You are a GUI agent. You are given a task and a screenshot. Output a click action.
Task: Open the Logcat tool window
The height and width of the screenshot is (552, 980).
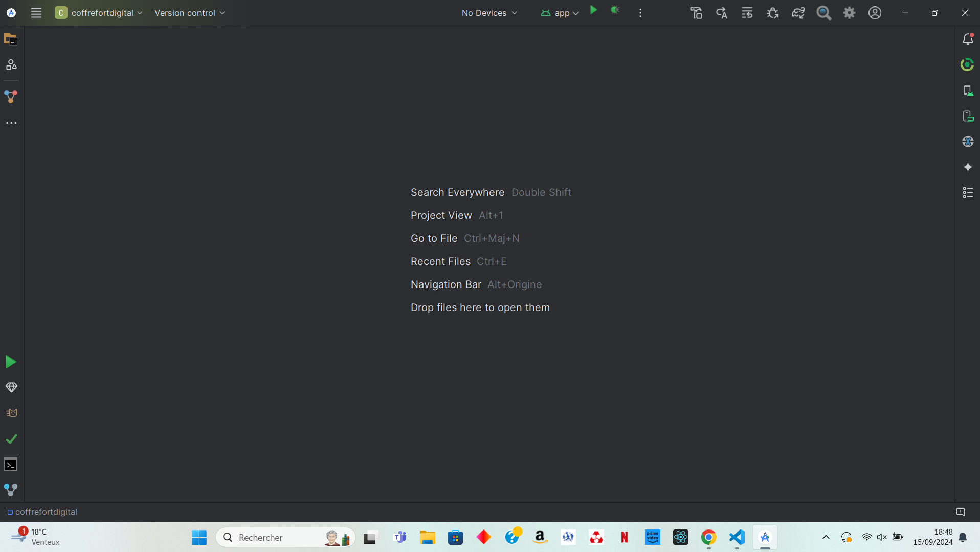[x=11, y=413]
